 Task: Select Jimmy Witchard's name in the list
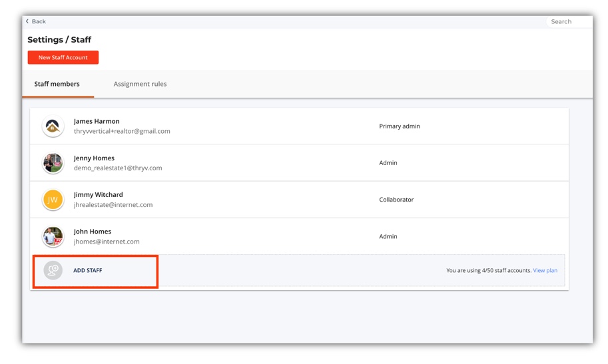98,194
